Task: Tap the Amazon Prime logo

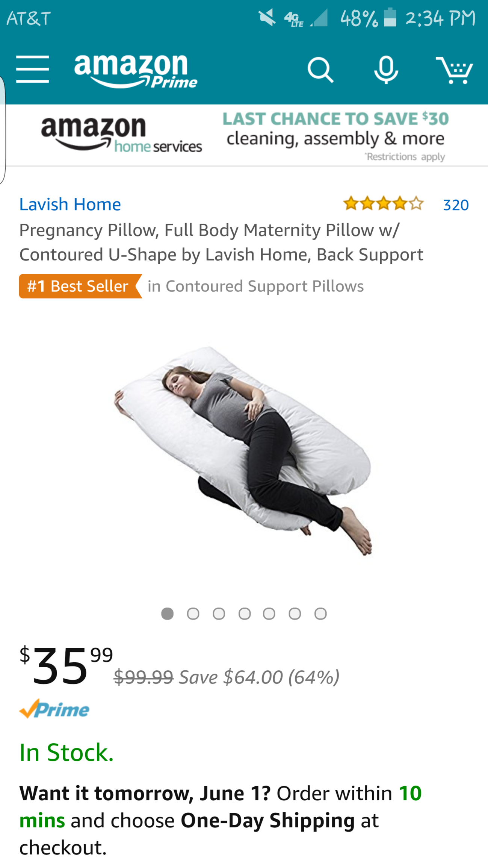Action: click(x=136, y=71)
